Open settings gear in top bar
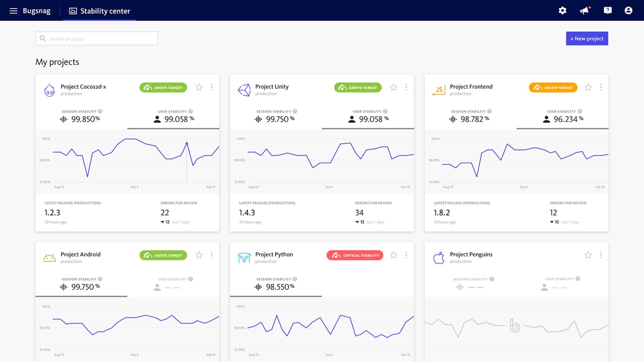Image resolution: width=644 pixels, height=362 pixels. click(x=562, y=11)
